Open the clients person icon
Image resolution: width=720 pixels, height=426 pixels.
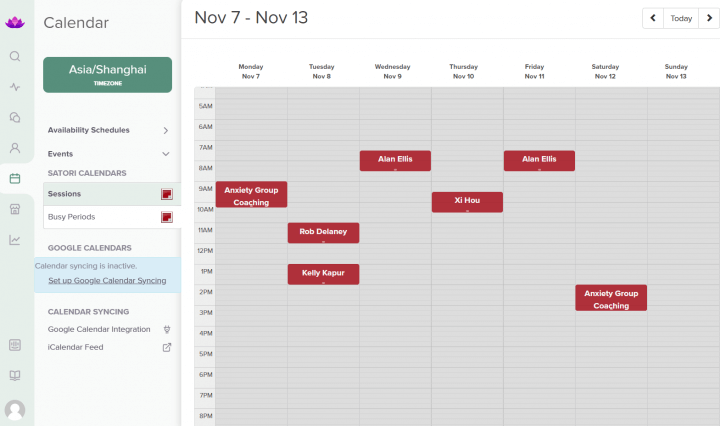(15, 148)
